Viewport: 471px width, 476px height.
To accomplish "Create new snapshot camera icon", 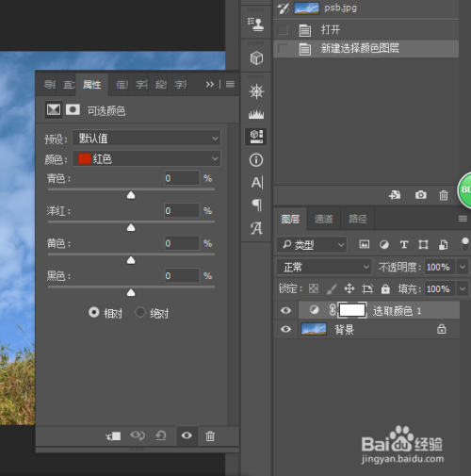I will pos(421,195).
